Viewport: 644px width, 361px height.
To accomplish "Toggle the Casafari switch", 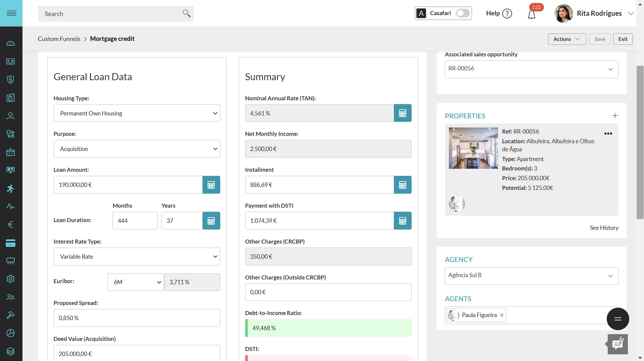I will point(463,13).
